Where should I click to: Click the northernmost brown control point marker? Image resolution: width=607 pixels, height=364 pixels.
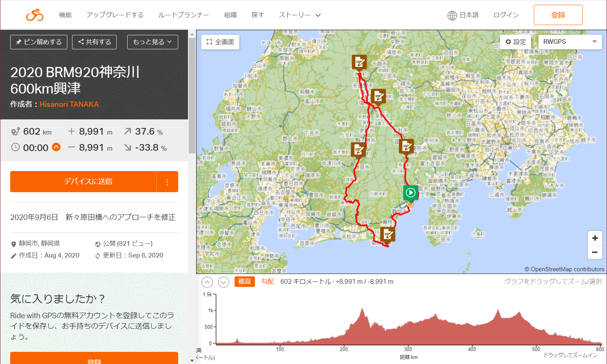click(x=359, y=62)
